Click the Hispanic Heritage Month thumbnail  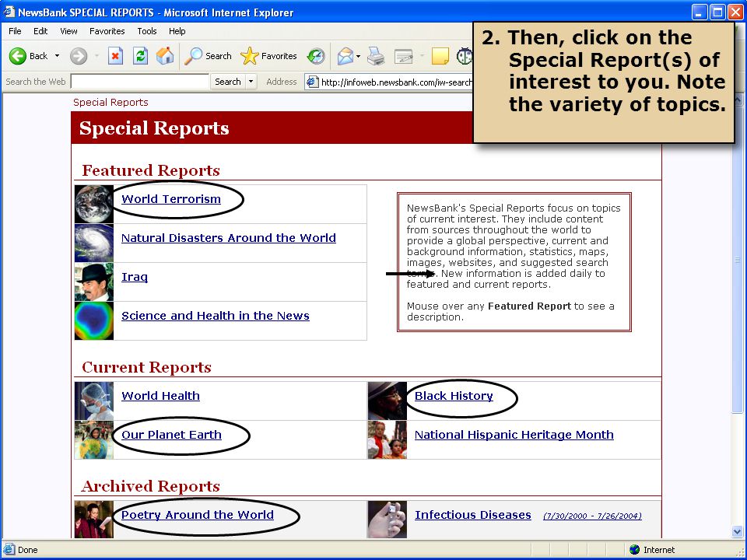pyautogui.click(x=388, y=440)
